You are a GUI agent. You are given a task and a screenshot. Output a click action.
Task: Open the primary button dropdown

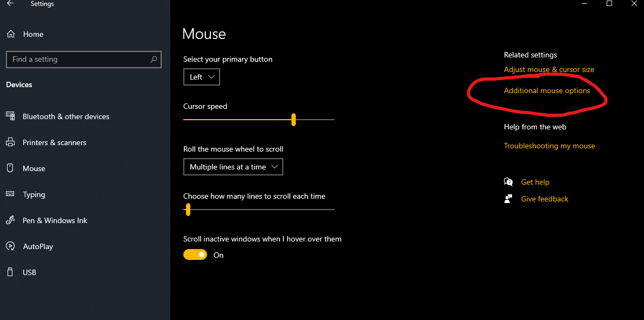[202, 77]
